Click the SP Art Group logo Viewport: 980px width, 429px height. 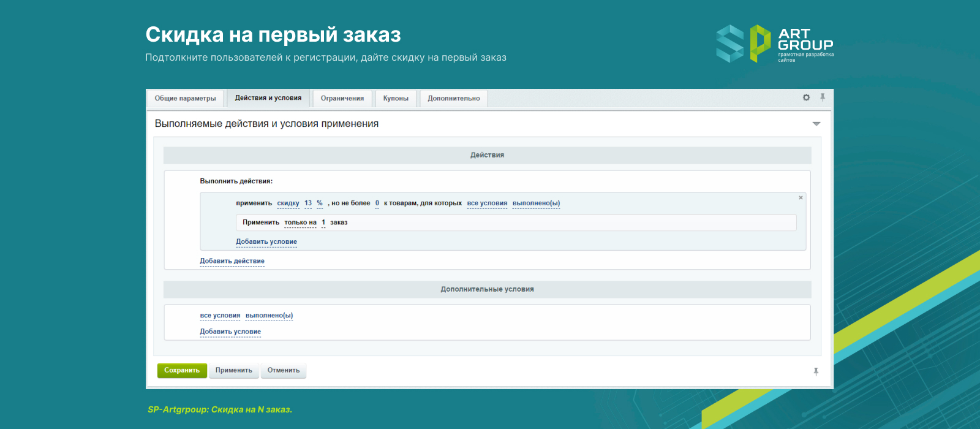[x=774, y=44]
